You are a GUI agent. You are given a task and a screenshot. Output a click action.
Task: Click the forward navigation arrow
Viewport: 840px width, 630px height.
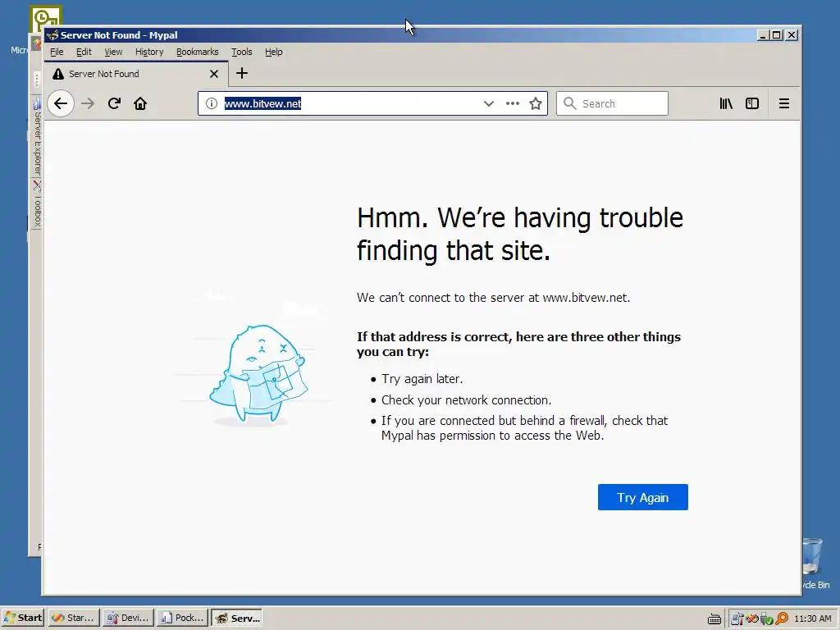pyautogui.click(x=87, y=103)
